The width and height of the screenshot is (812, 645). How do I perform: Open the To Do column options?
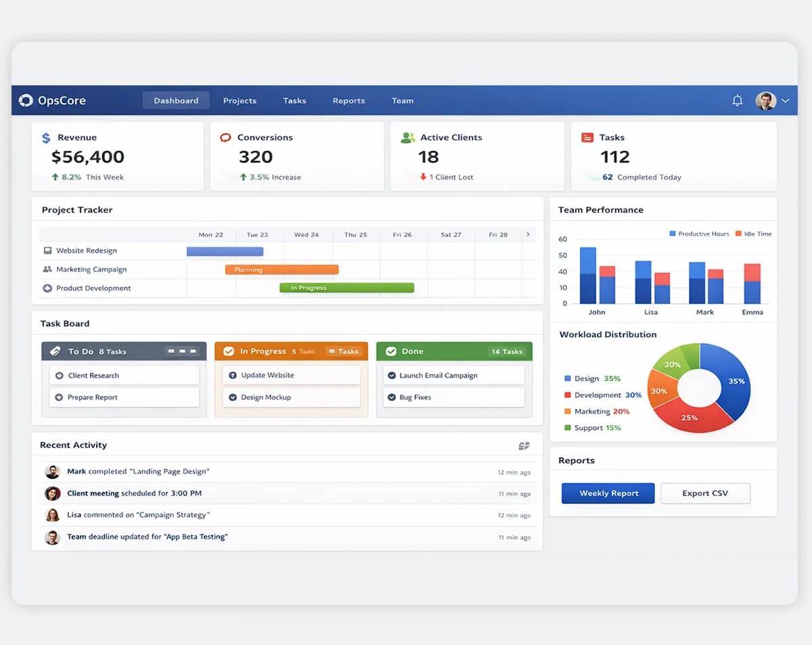pyautogui.click(x=182, y=351)
